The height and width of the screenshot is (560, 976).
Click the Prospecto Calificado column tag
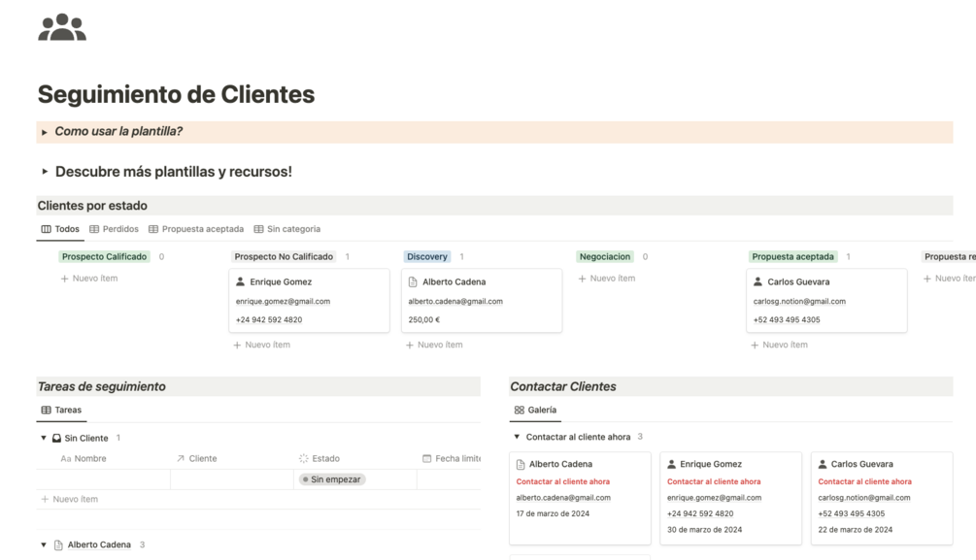pyautogui.click(x=105, y=256)
